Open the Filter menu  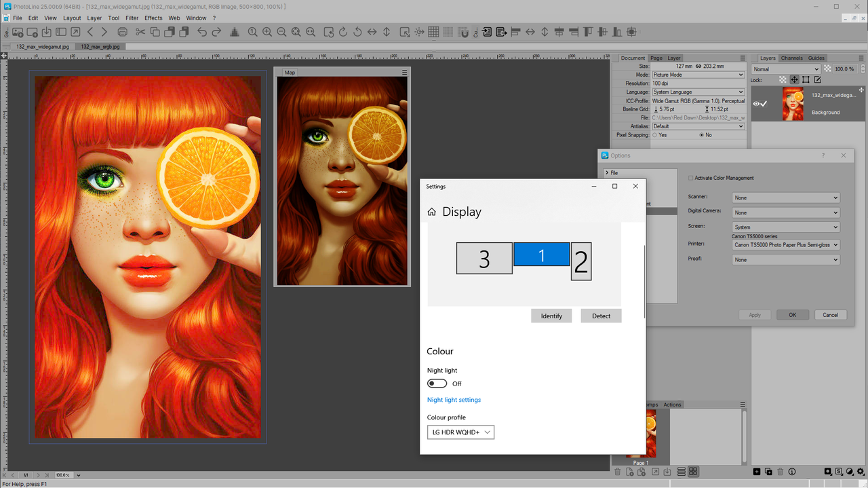(x=132, y=18)
